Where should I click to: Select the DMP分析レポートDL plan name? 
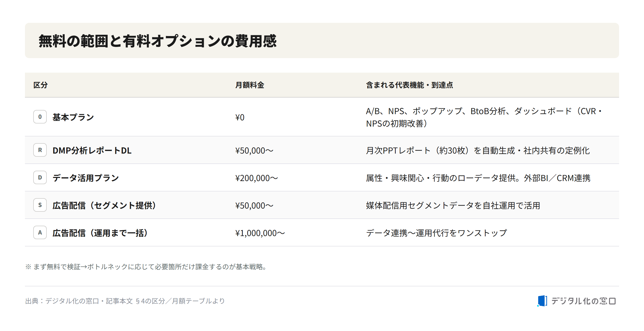point(92,150)
